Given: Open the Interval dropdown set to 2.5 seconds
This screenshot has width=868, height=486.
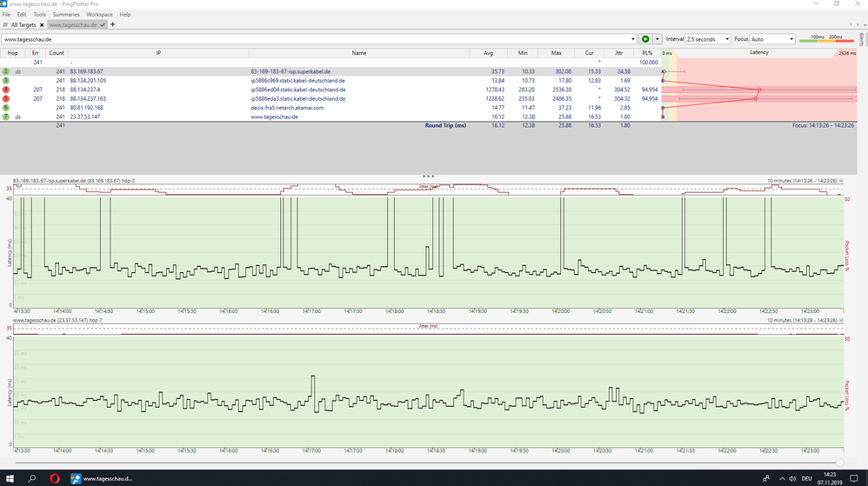Looking at the screenshot, I should (708, 39).
